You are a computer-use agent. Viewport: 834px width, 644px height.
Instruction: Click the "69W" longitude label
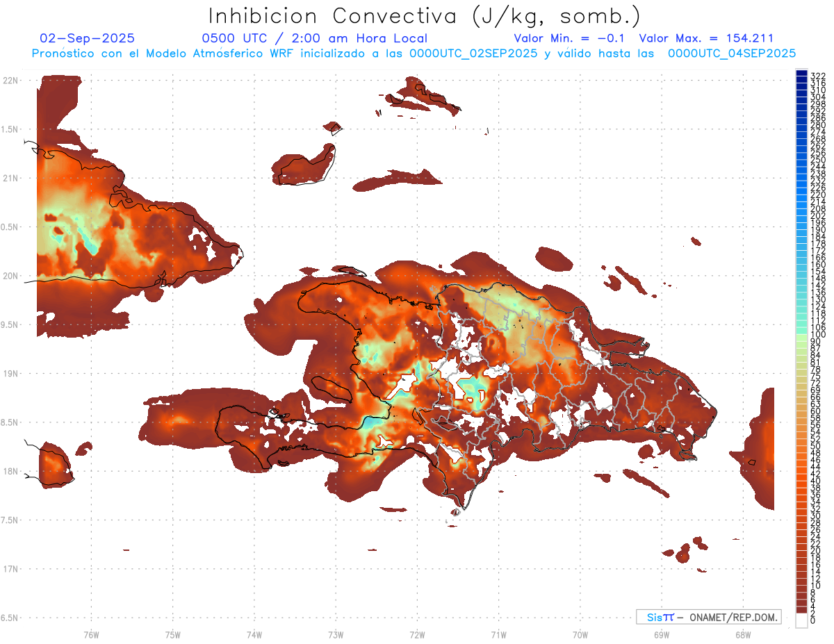point(661,634)
